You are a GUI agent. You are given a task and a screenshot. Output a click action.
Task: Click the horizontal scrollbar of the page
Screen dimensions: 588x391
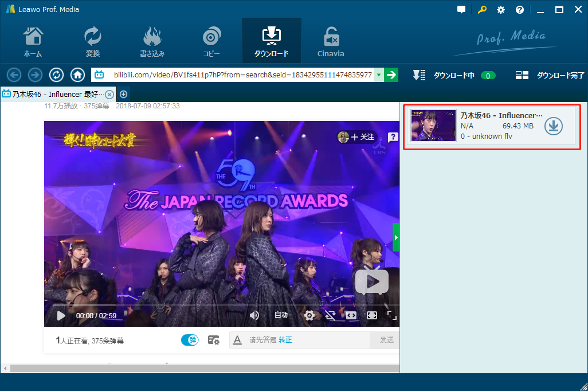205,369
